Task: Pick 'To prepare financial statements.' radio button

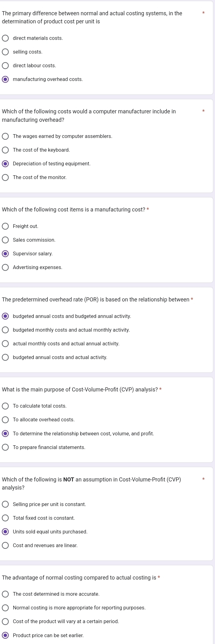Action: click(5, 447)
